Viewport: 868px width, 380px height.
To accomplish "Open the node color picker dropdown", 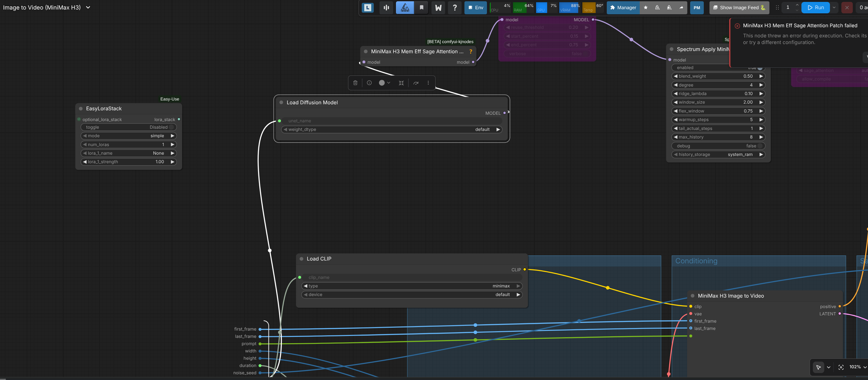I will click(x=385, y=83).
